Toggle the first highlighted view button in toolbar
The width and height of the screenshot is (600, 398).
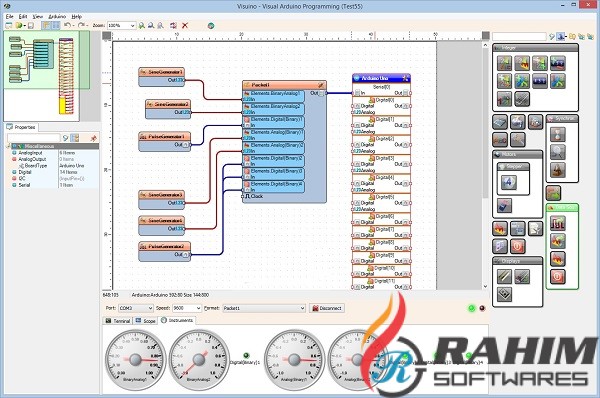point(46,26)
